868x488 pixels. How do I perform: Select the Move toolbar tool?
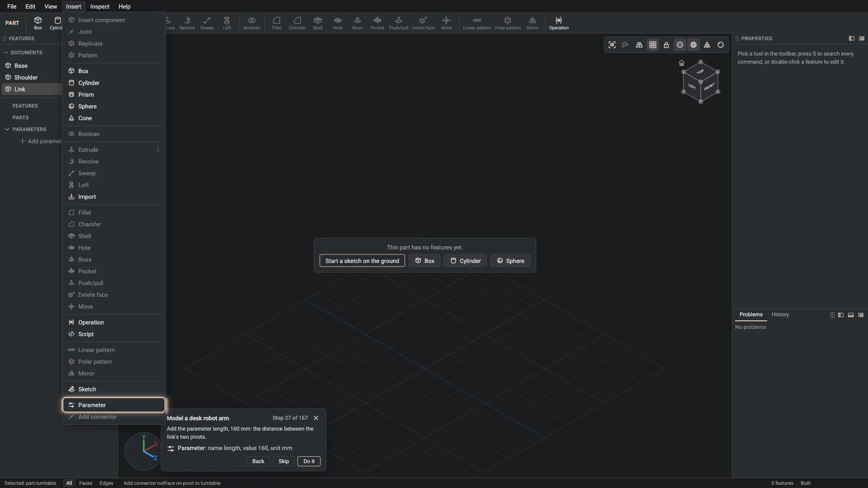click(446, 23)
